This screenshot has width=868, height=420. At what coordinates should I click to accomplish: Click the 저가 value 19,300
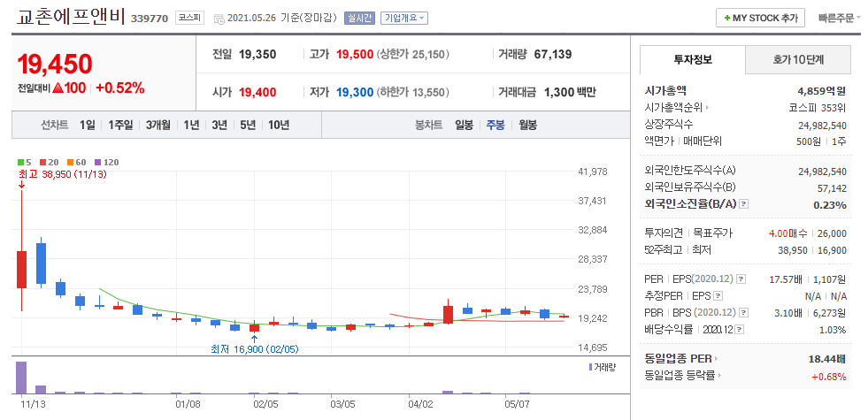coord(354,93)
